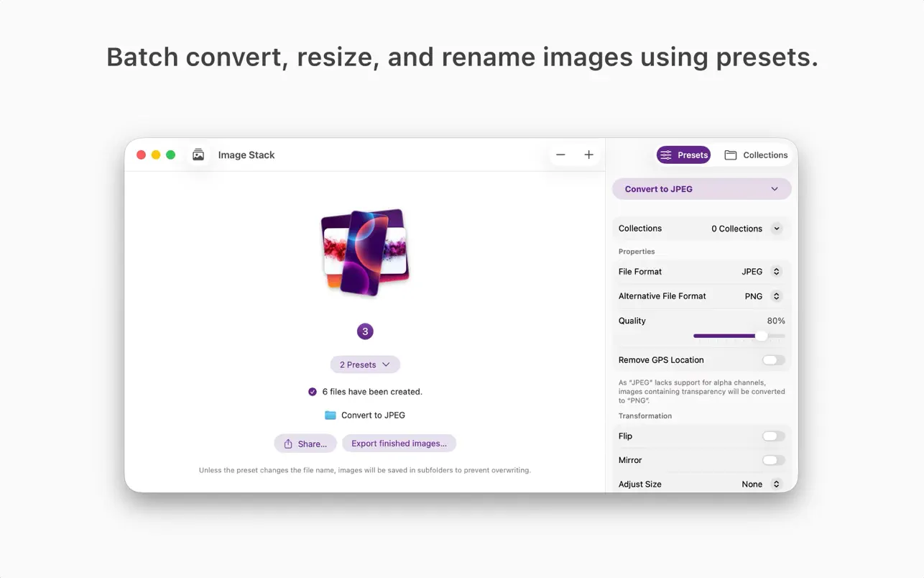Open the Adjust Size selector
The image size is (924, 578).
pos(775,483)
